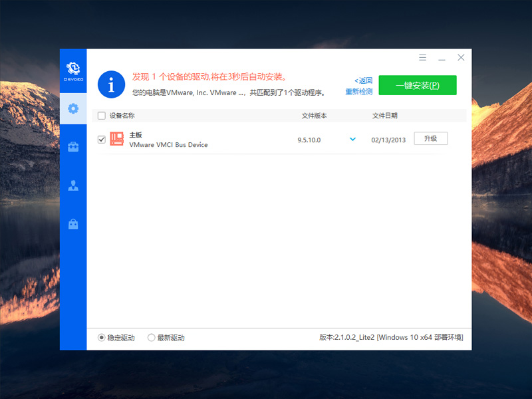Click the red motherboard device icon

coord(117,139)
